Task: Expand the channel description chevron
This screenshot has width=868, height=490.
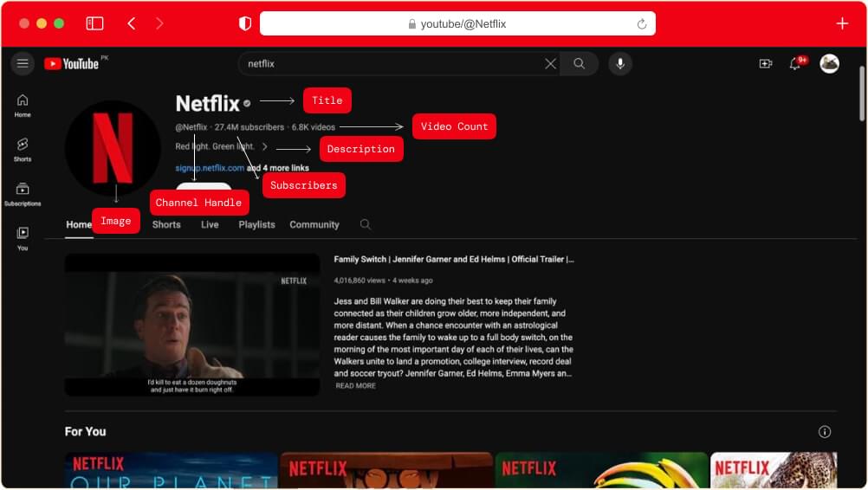Action: (x=264, y=146)
